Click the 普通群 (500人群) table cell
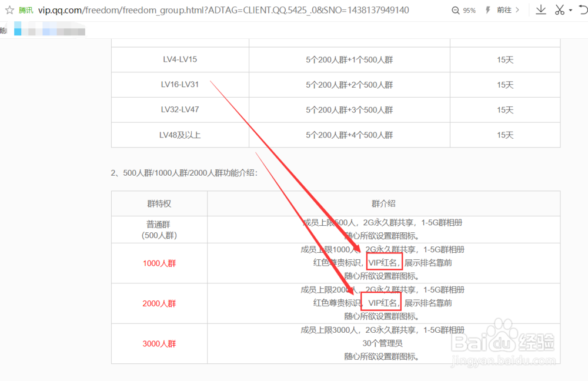Image resolution: width=588 pixels, height=381 pixels. (x=159, y=229)
